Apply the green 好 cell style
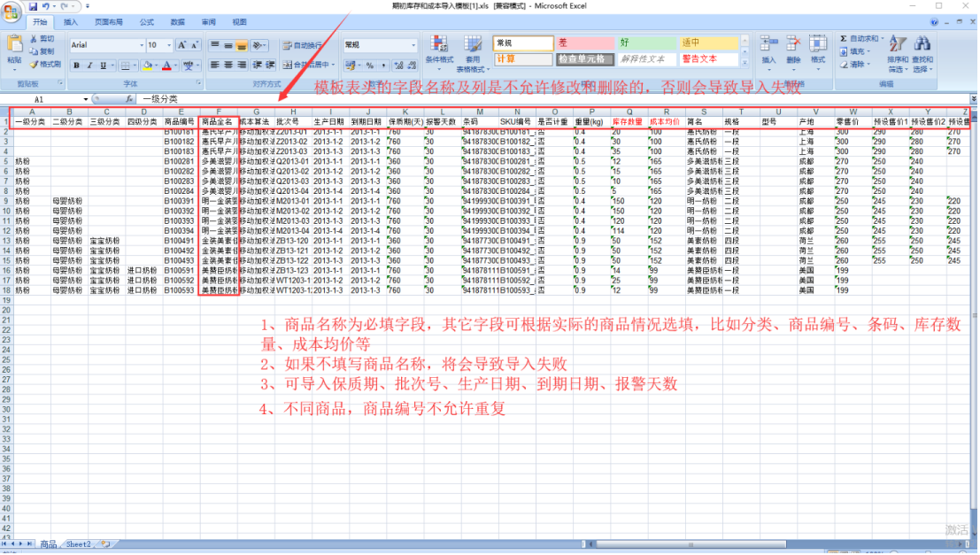The image size is (980, 555). (646, 43)
